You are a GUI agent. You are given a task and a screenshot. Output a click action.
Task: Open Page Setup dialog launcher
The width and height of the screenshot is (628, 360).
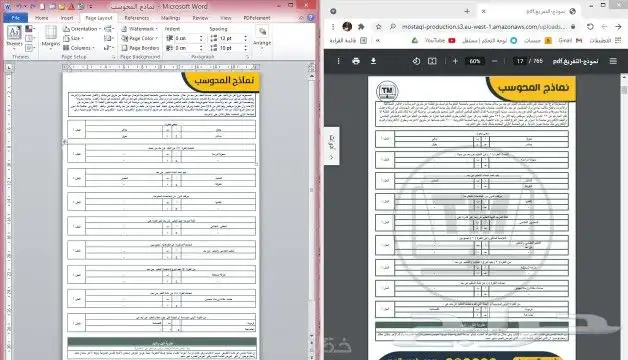click(x=114, y=57)
